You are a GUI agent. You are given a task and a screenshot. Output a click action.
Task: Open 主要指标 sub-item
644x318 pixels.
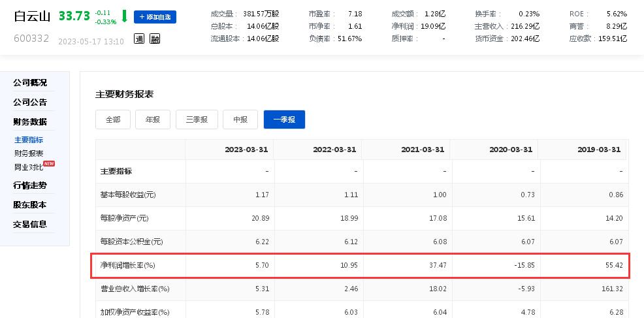coord(29,140)
